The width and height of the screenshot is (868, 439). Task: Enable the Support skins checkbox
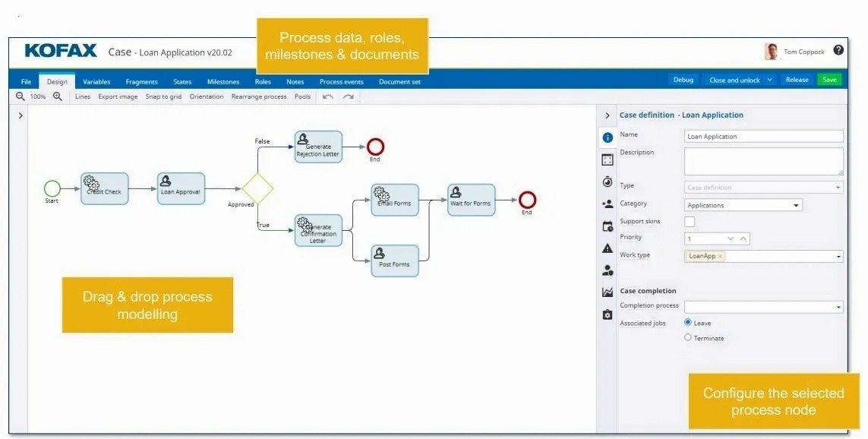690,222
